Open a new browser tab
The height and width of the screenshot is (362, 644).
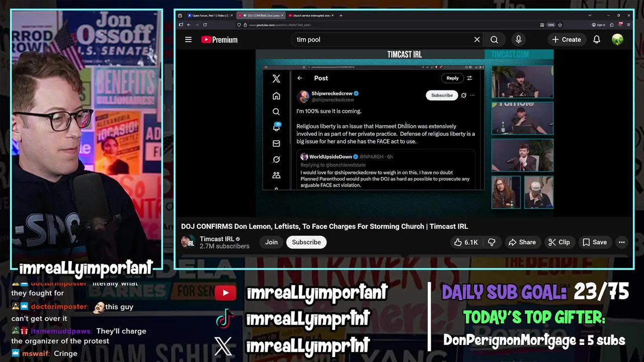coord(341,16)
